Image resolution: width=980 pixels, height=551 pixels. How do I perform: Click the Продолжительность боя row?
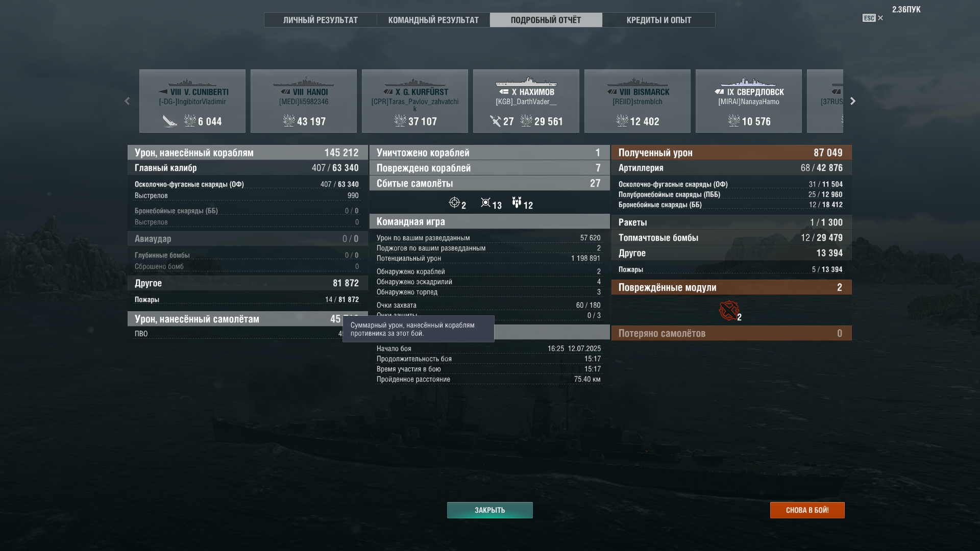488,359
